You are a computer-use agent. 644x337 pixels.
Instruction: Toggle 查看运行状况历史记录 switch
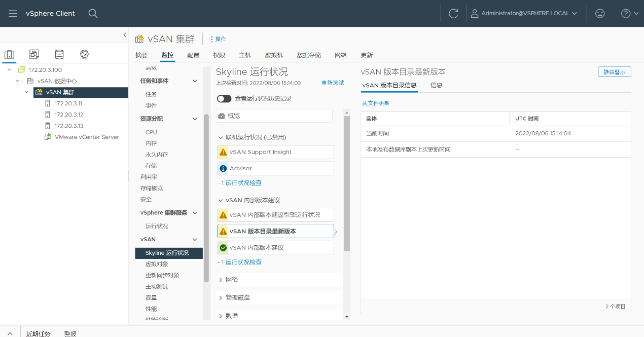pos(224,98)
